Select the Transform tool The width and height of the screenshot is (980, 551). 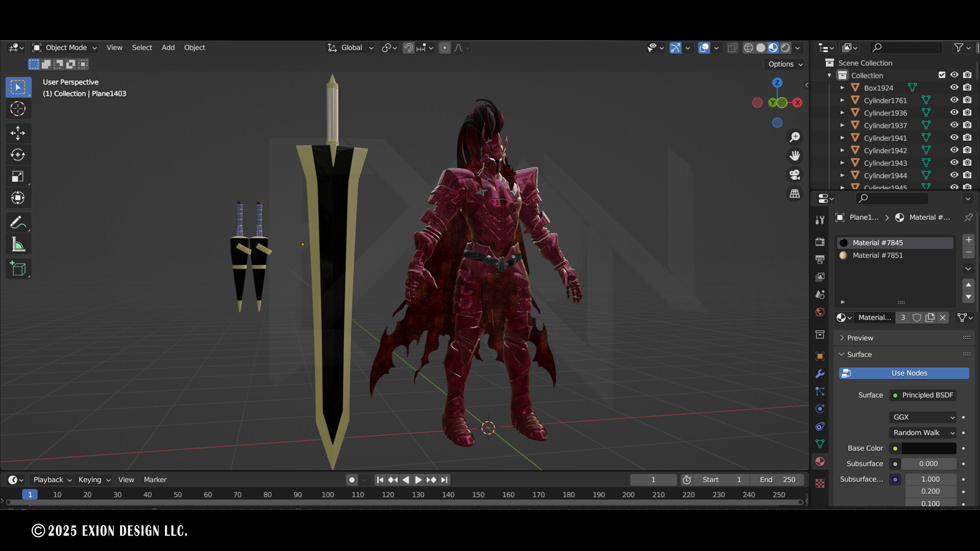point(18,198)
